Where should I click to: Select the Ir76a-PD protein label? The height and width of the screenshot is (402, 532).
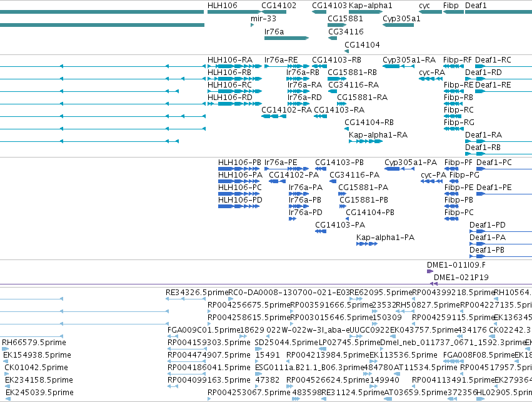[x=305, y=213]
